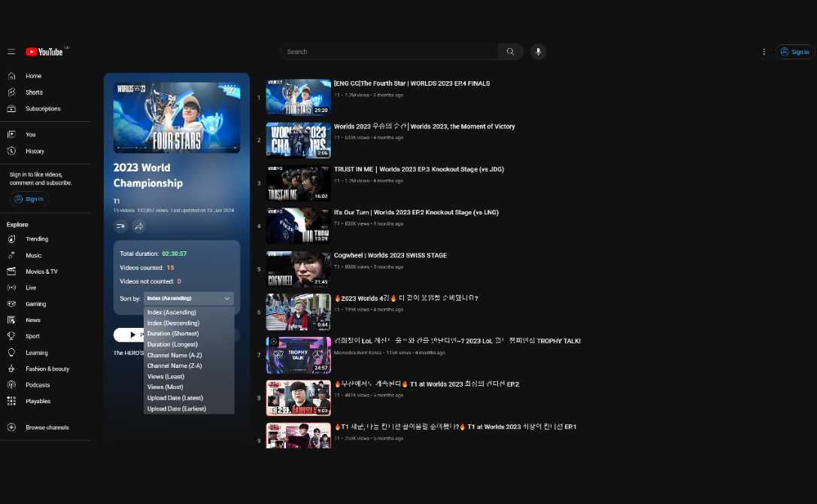Click the You icon in sidebar
Screen dimensions: 817x504
(x=11, y=135)
